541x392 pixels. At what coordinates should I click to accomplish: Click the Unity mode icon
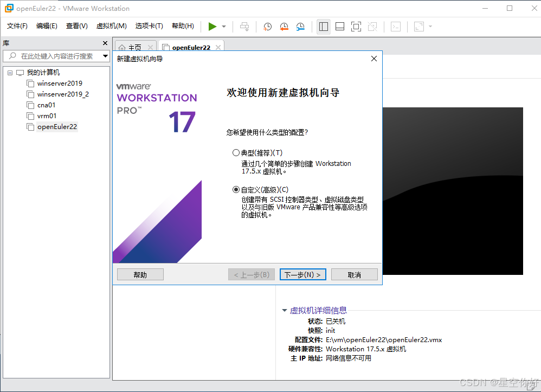point(372,27)
